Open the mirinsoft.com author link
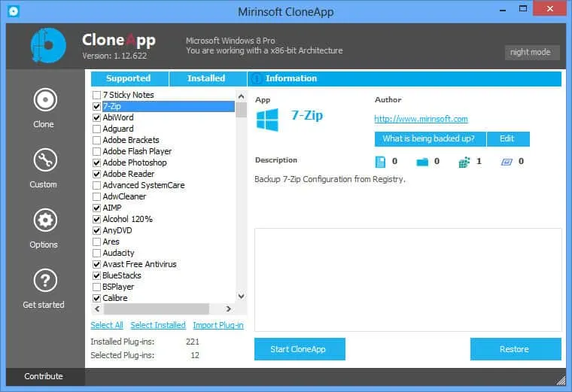The image size is (572, 392). coord(421,119)
